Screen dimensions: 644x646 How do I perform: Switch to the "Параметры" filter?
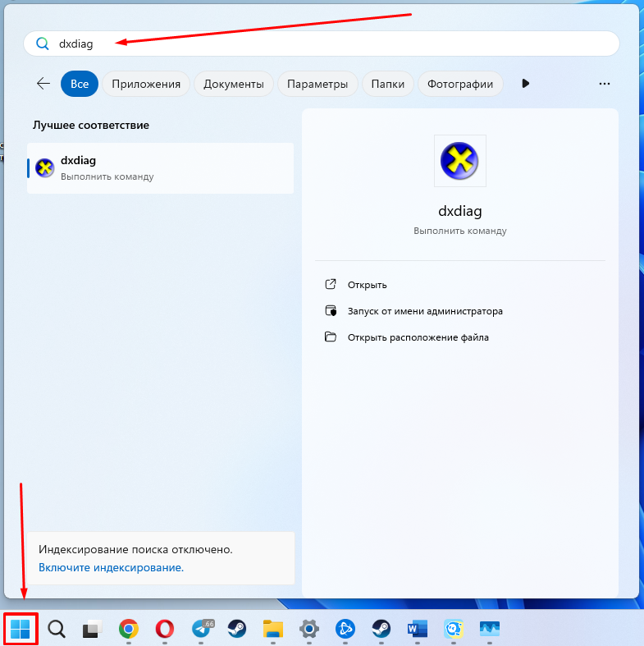click(x=317, y=84)
